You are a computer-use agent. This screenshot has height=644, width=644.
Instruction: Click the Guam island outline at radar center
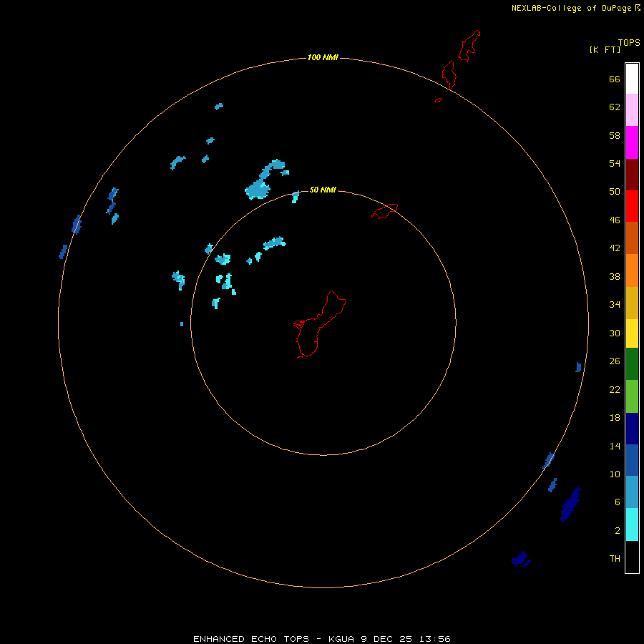(320, 324)
